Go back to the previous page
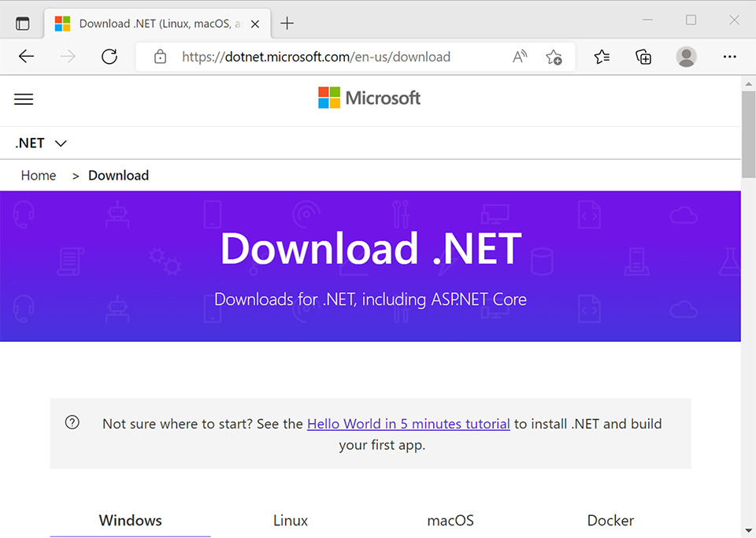Image resolution: width=756 pixels, height=538 pixels. click(x=26, y=57)
